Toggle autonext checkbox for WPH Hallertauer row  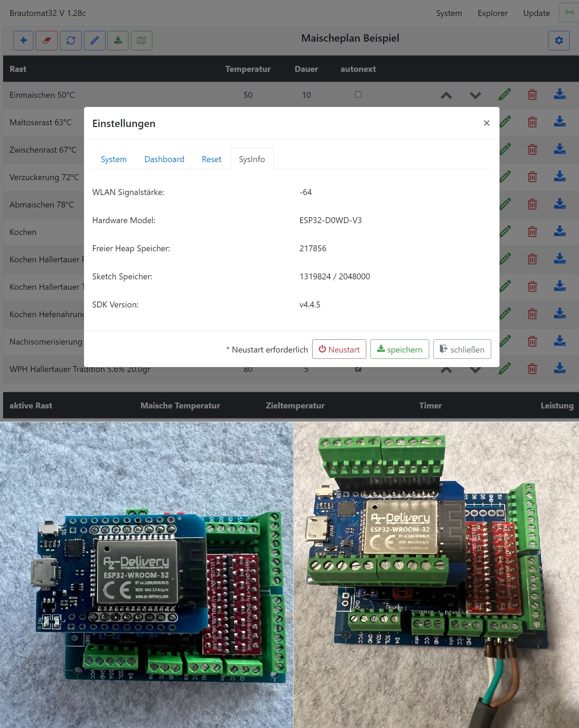click(358, 369)
